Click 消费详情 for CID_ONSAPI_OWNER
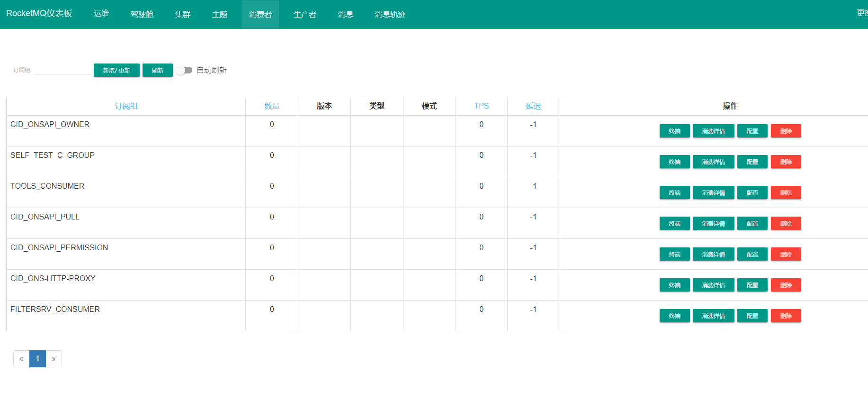This screenshot has height=410, width=868. pos(714,131)
